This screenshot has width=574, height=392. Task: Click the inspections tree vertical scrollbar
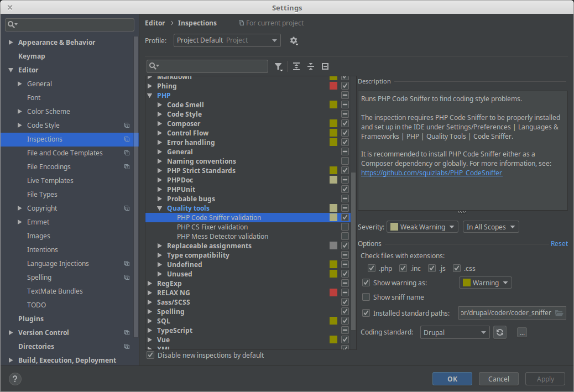[353, 250]
